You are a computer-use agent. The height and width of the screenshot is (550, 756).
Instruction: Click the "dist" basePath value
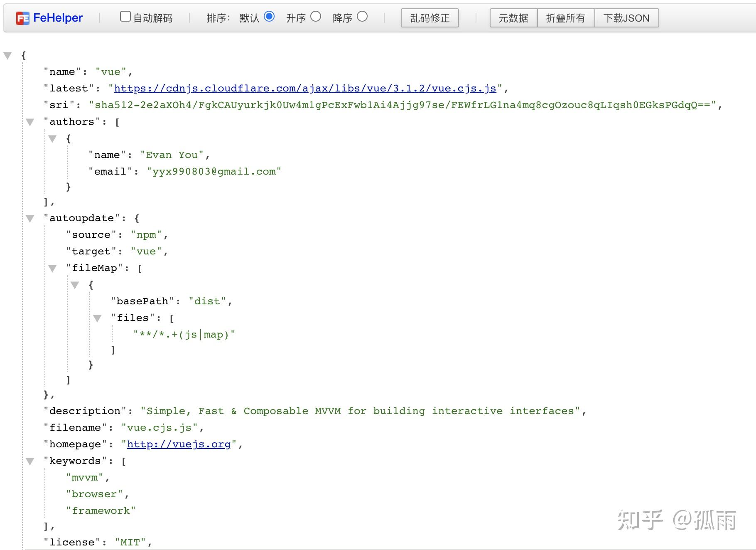(207, 301)
